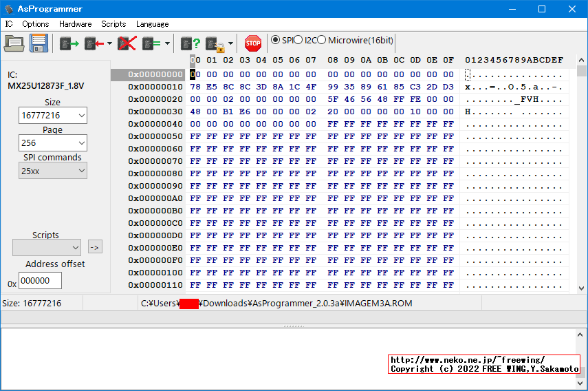Image resolution: width=588 pixels, height=391 pixels.
Task: Open the Options menu
Action: pyautogui.click(x=36, y=24)
